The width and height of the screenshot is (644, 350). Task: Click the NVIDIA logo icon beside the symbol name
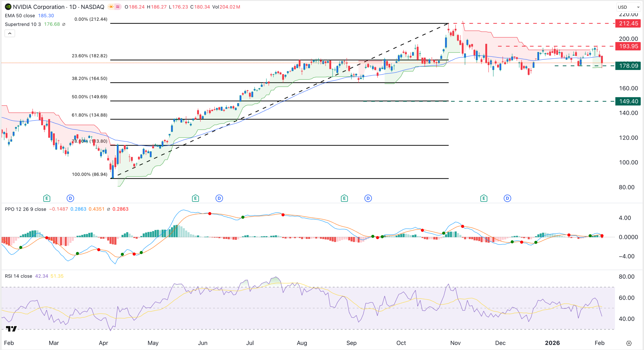(x=8, y=7)
